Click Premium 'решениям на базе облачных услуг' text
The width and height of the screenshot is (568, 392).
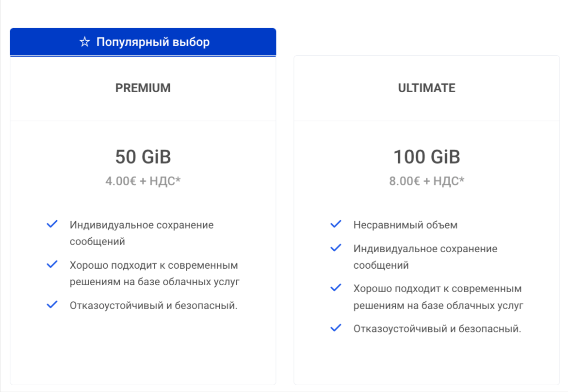pos(155,281)
